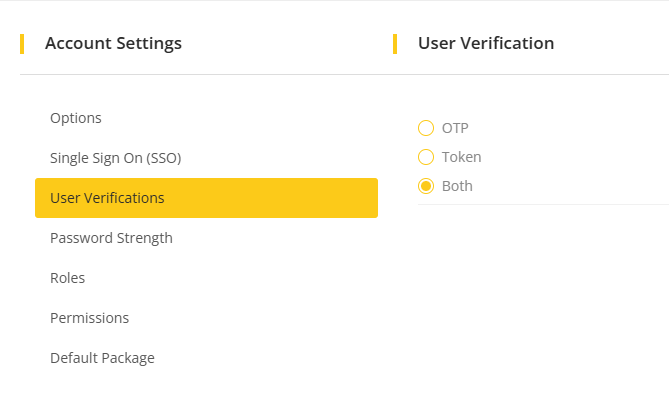Click the divider under Account Settings header
Image resolution: width=669 pixels, height=402 pixels.
coord(200,74)
